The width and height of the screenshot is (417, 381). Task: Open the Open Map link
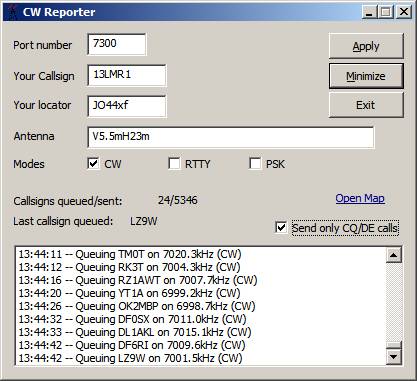(x=360, y=198)
